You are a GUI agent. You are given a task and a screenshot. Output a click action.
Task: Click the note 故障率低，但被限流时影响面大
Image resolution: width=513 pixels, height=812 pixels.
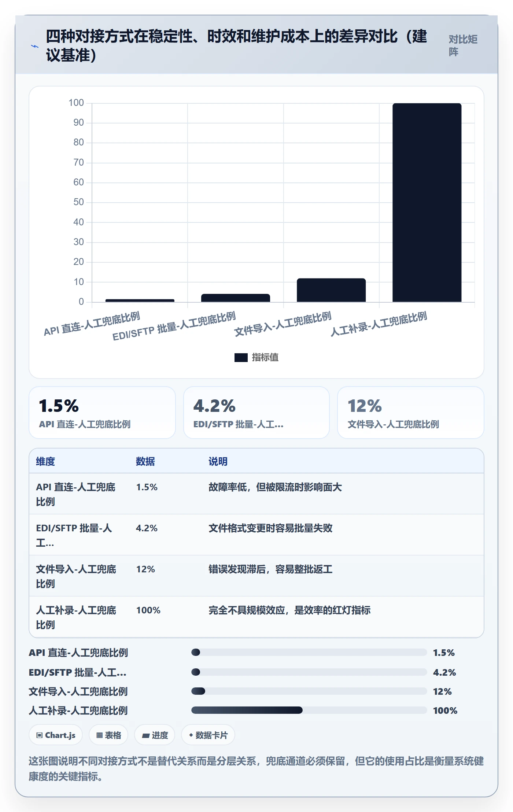point(275,487)
